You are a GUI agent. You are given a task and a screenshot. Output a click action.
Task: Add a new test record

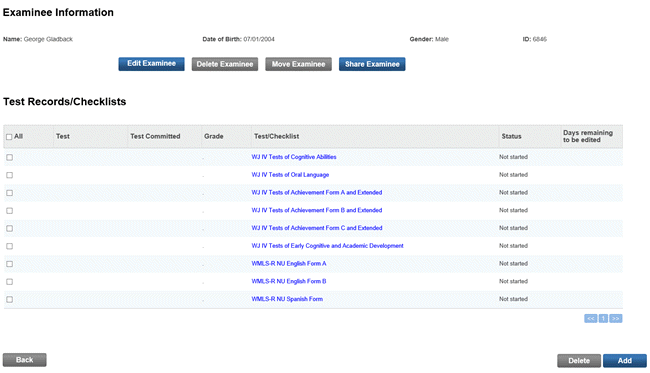(x=625, y=361)
